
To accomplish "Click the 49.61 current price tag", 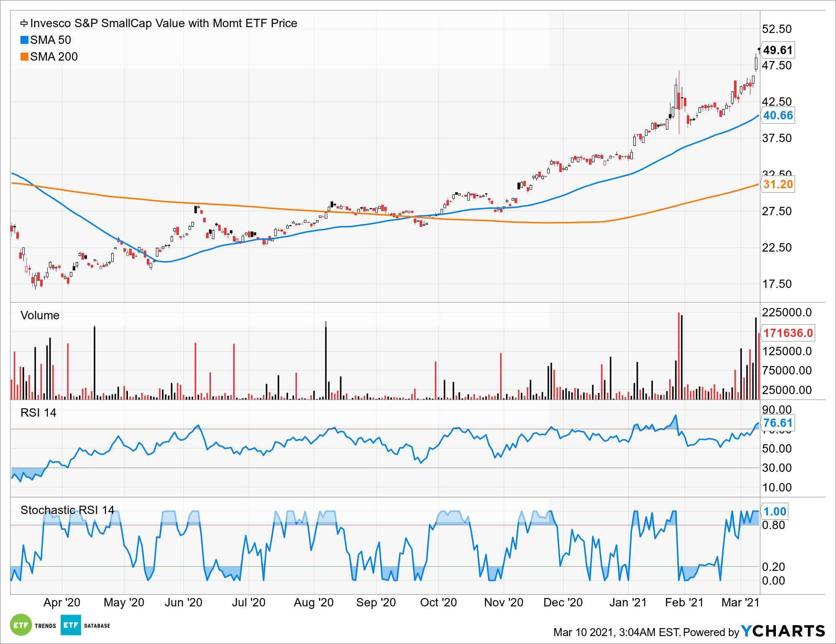I will pos(777,50).
